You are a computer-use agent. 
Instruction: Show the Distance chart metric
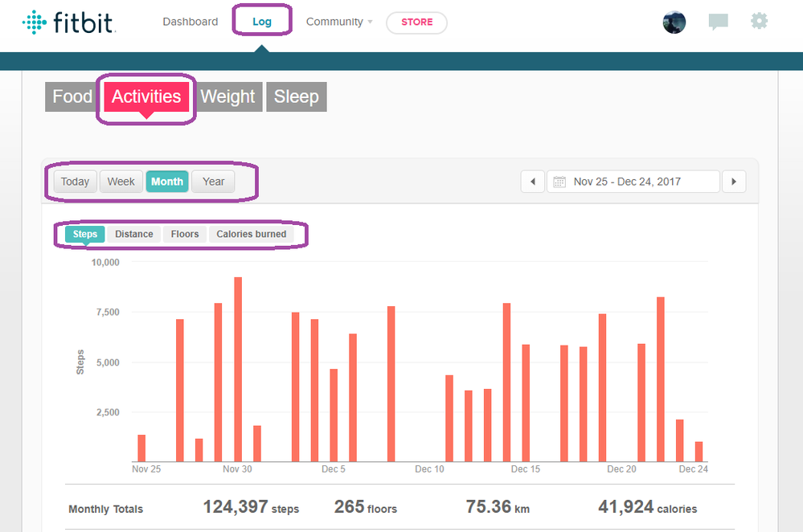click(x=133, y=234)
